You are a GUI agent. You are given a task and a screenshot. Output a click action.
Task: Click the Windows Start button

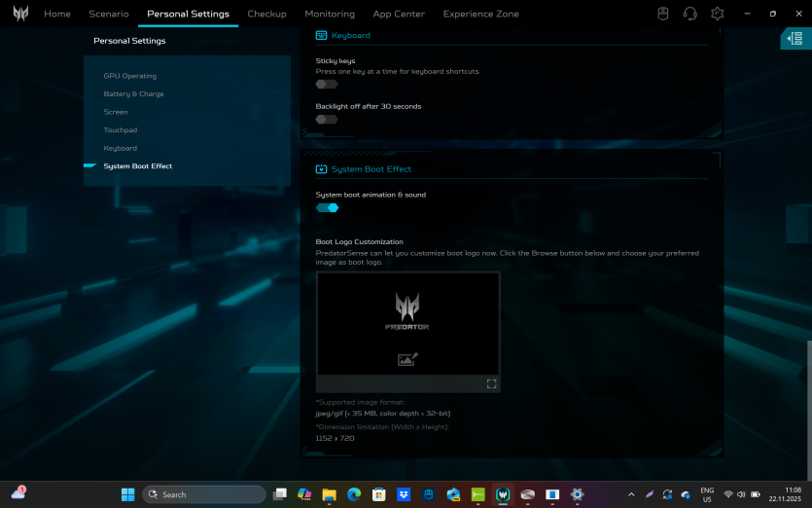click(128, 494)
